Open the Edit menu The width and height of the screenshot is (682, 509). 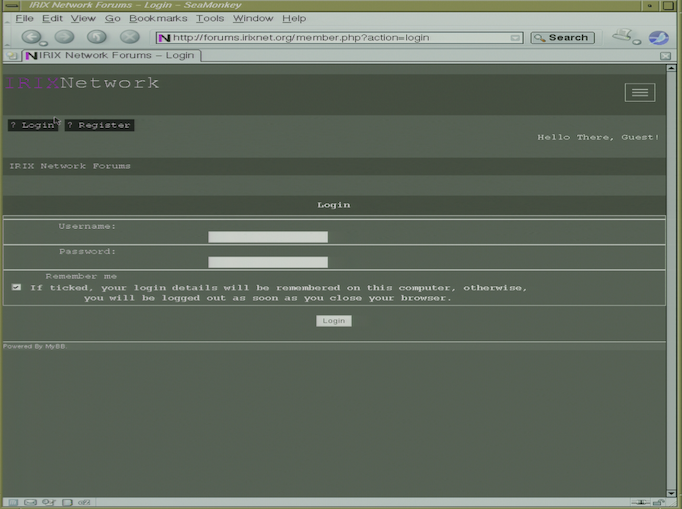point(52,18)
